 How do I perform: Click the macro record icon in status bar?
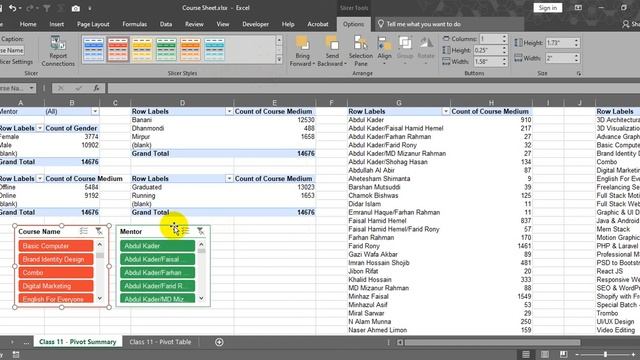16,355
